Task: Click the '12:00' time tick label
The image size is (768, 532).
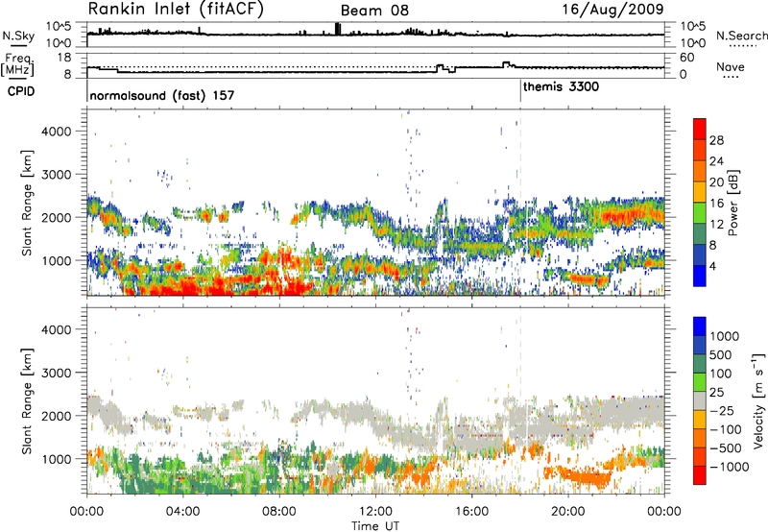Action: (x=375, y=512)
